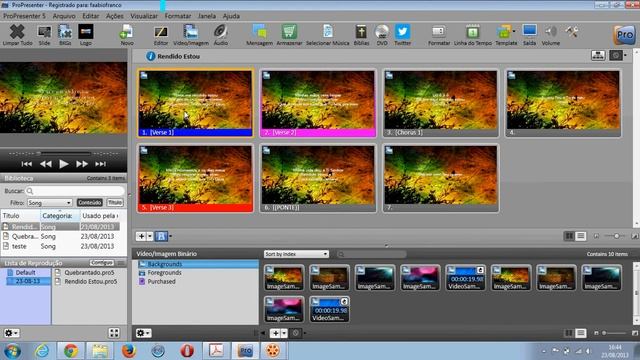Open the Filtro Song dropdown
The width and height of the screenshot is (640, 360).
[x=49, y=203]
